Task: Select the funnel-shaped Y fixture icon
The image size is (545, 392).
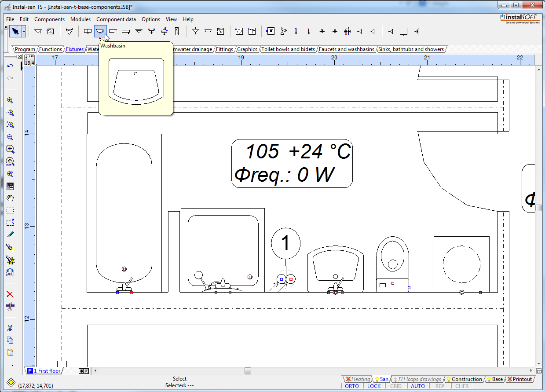Action: click(196, 31)
